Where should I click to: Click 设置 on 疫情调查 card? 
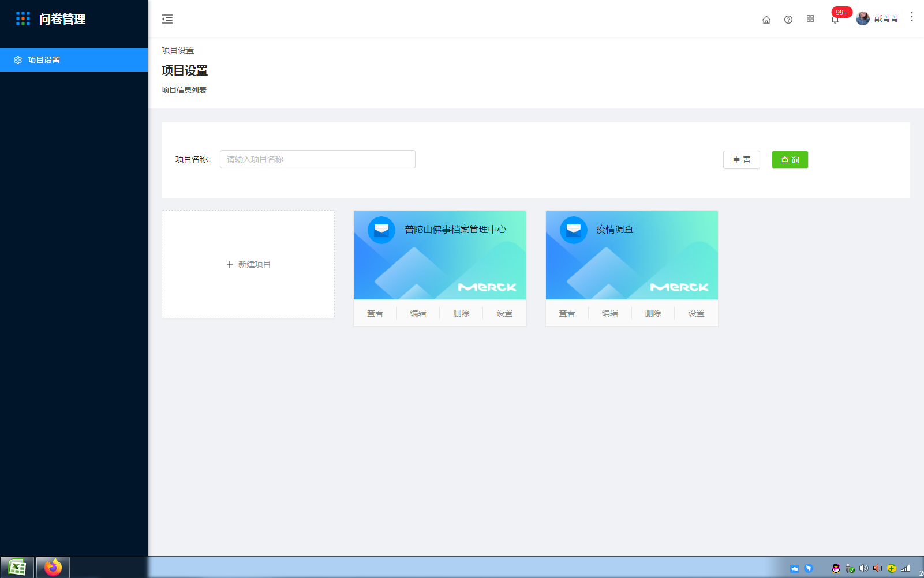(x=696, y=313)
